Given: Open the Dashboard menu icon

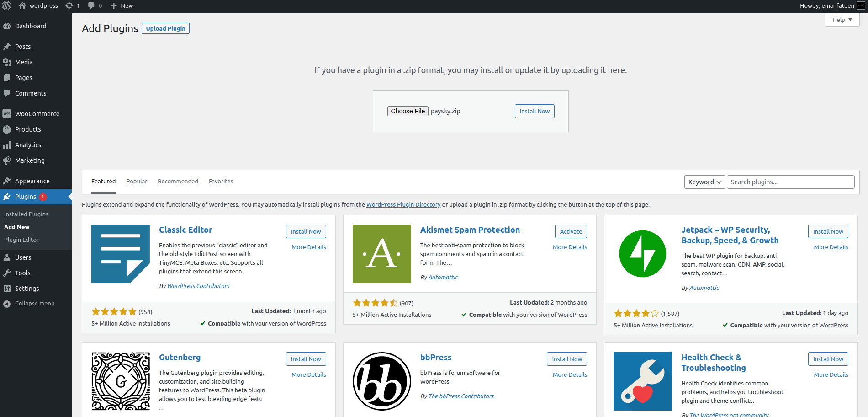Looking at the screenshot, I should coord(7,26).
